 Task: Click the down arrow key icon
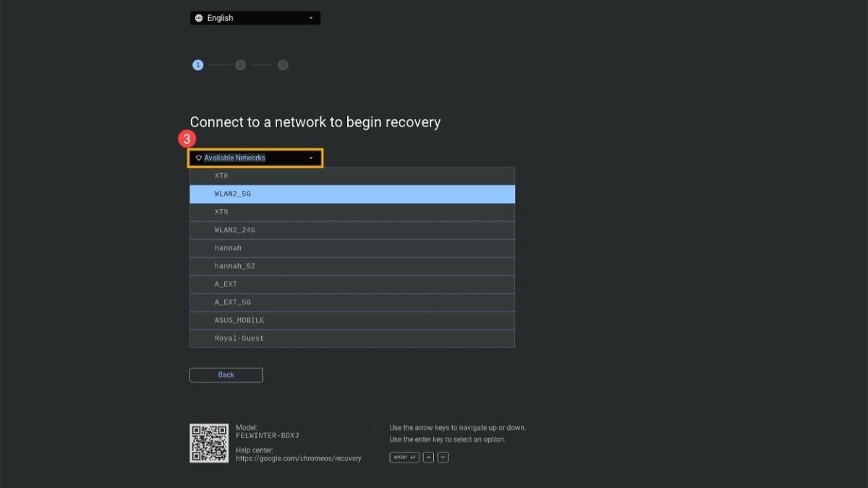coord(443,457)
